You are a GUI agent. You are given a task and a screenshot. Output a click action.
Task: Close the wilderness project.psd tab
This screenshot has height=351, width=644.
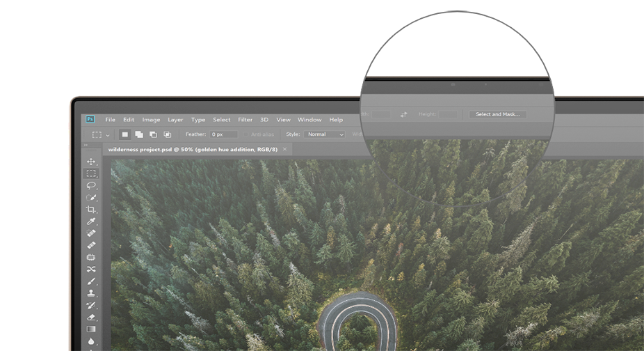click(x=284, y=149)
